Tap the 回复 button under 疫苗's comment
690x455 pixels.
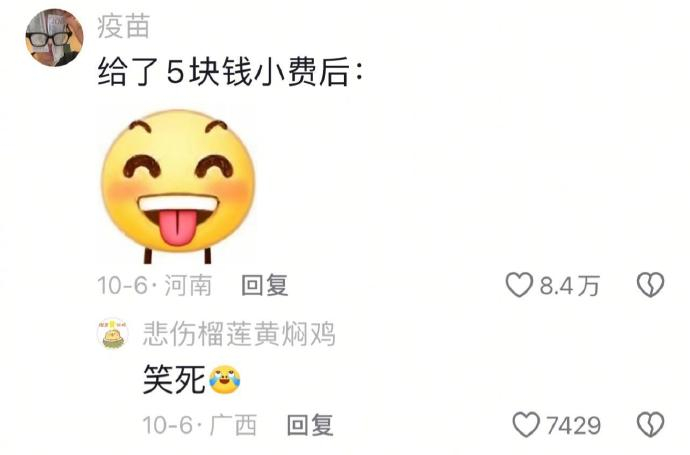tap(265, 285)
